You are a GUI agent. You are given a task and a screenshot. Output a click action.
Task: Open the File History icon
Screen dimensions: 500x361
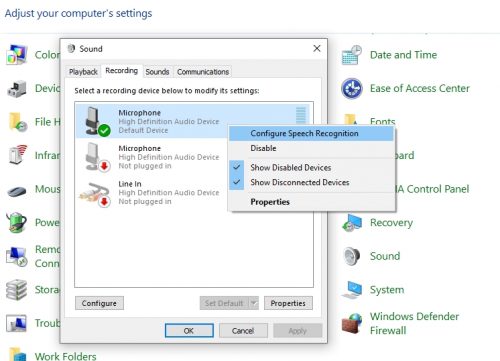[x=18, y=122]
